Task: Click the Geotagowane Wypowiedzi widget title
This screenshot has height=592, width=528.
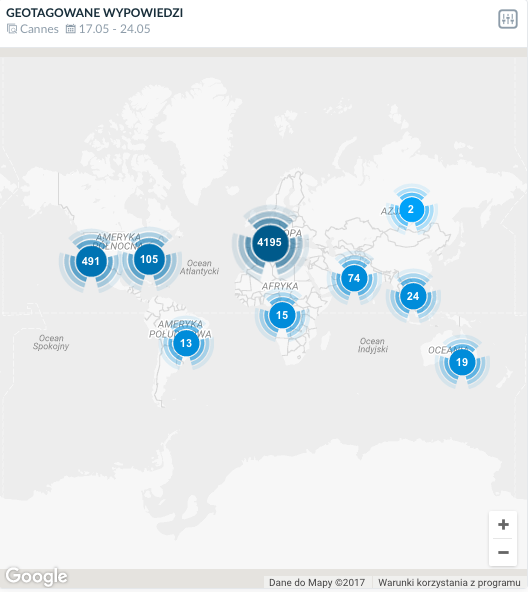Action: (x=94, y=13)
